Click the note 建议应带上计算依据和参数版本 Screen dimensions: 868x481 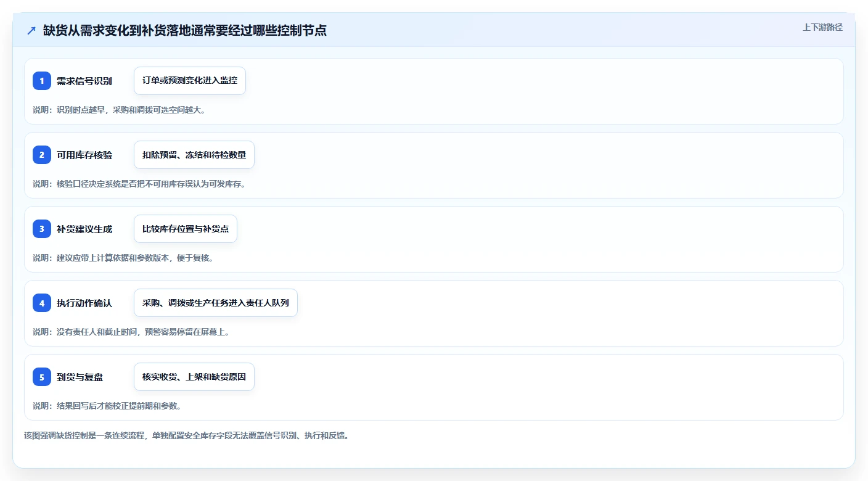(x=123, y=258)
